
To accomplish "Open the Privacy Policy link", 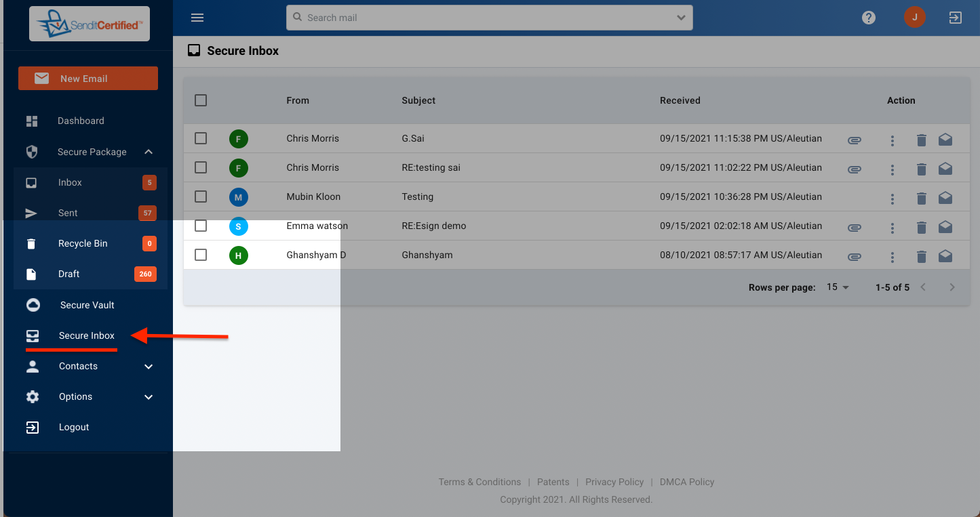I will coord(614,482).
